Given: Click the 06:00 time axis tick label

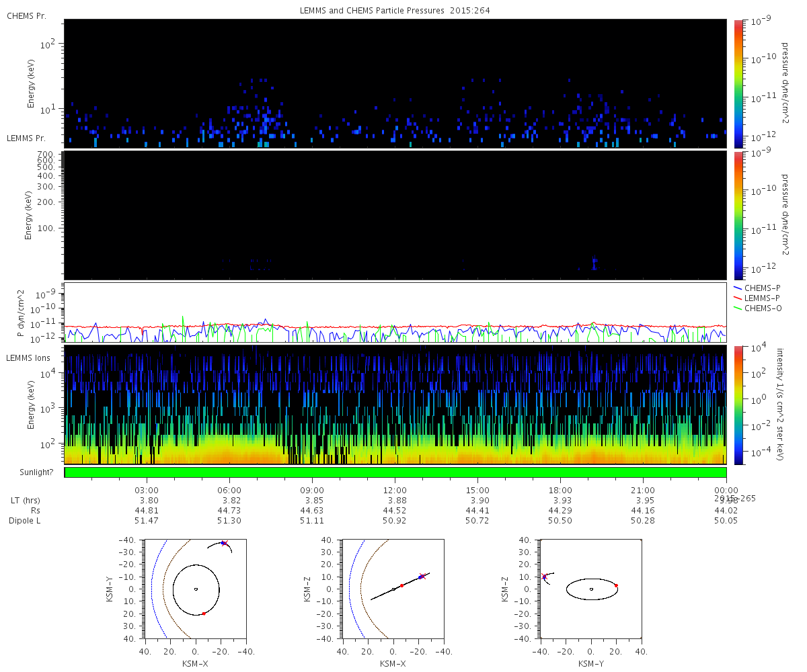Looking at the screenshot, I should coord(229,490).
